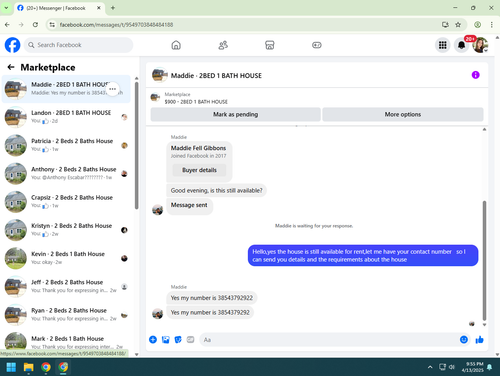
Task: Reload the page in Chrome
Action: (x=35, y=25)
